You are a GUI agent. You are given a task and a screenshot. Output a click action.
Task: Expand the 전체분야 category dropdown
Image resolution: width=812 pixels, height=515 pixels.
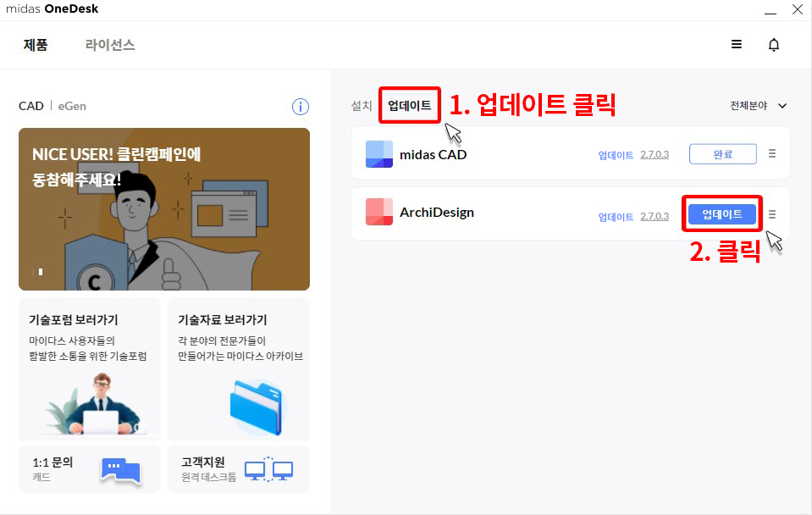[758, 106]
